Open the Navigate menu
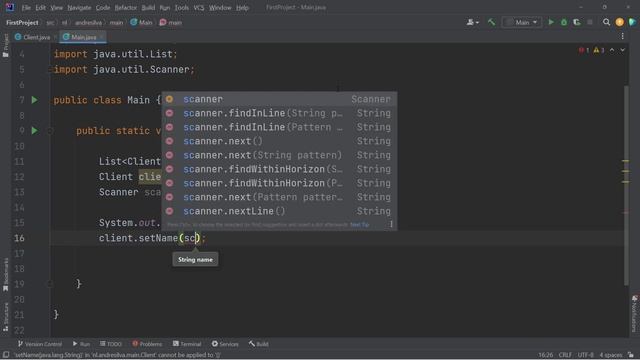The width and height of the screenshot is (640, 360). coord(79,7)
